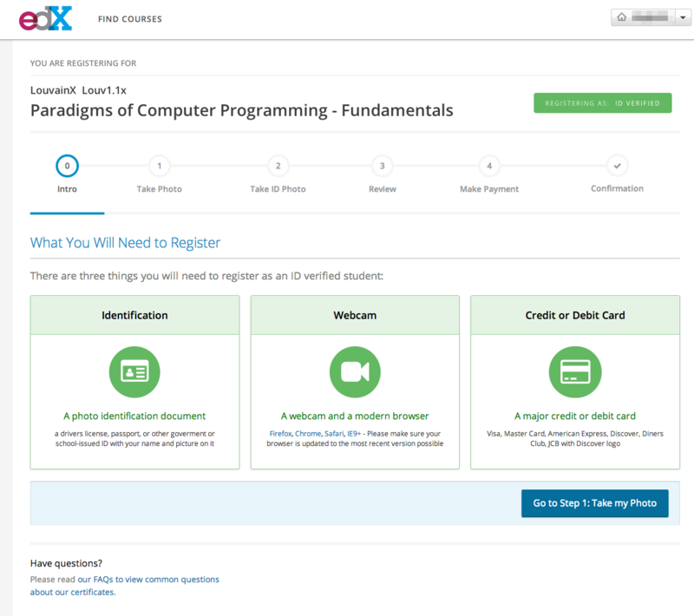The width and height of the screenshot is (694, 616).
Task: Click the 'Take ID Photo' step label
Action: 278,189
